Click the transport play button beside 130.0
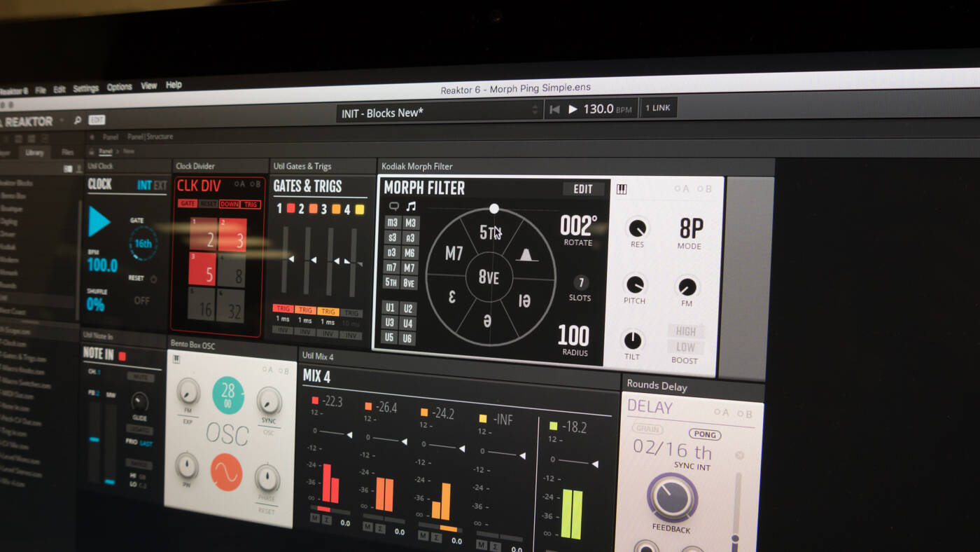The width and height of the screenshot is (980, 552). [x=573, y=109]
